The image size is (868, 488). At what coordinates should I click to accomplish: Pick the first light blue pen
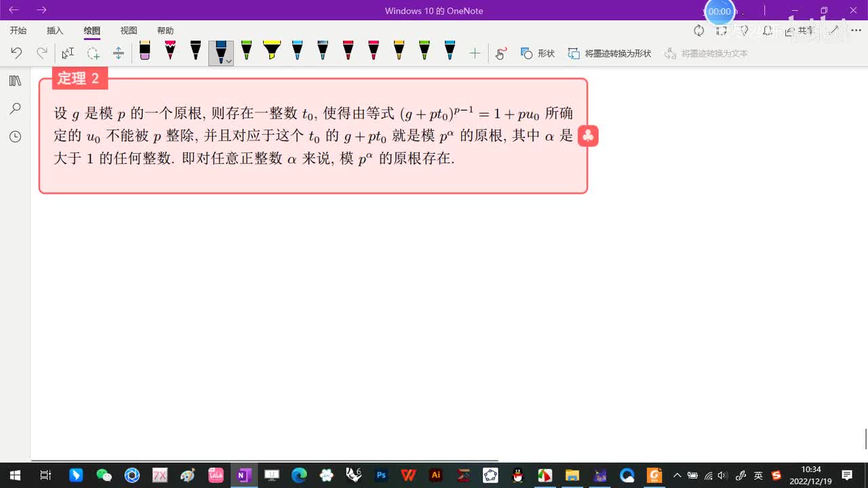click(x=297, y=51)
